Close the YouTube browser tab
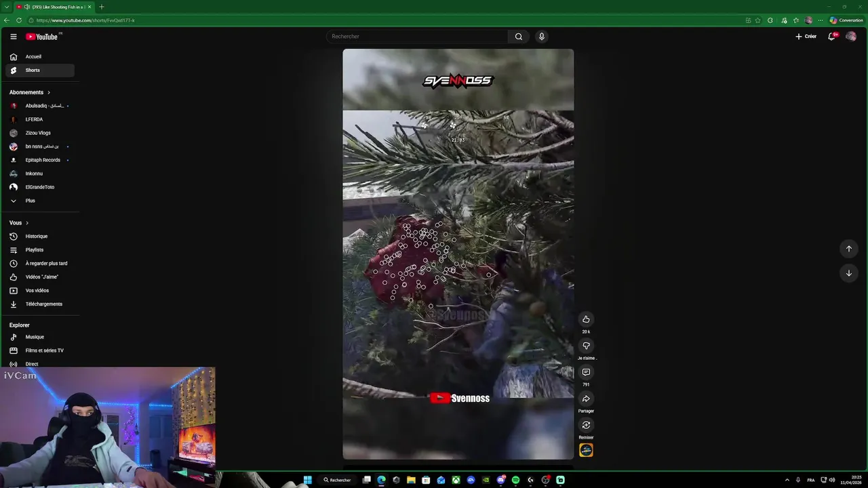 click(x=89, y=7)
